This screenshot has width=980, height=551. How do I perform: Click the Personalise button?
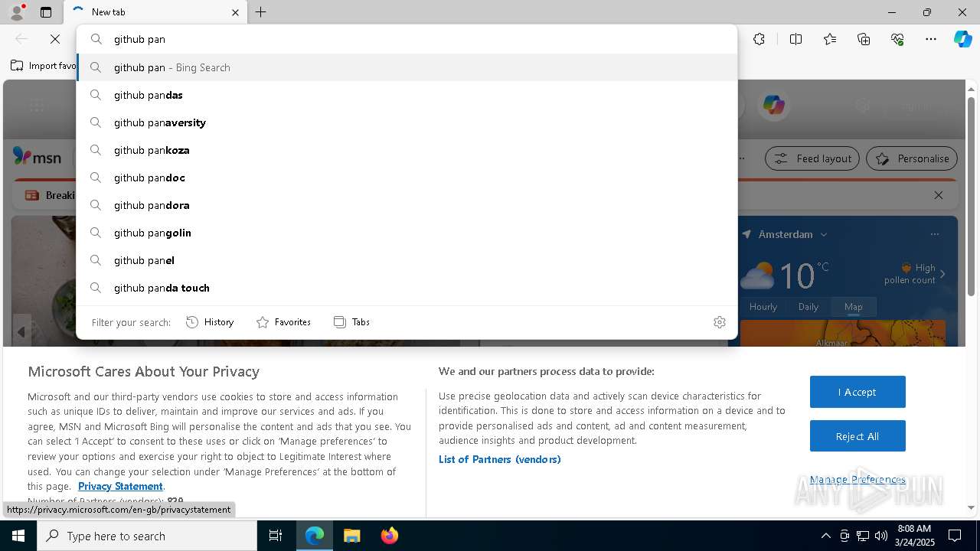coord(912,158)
